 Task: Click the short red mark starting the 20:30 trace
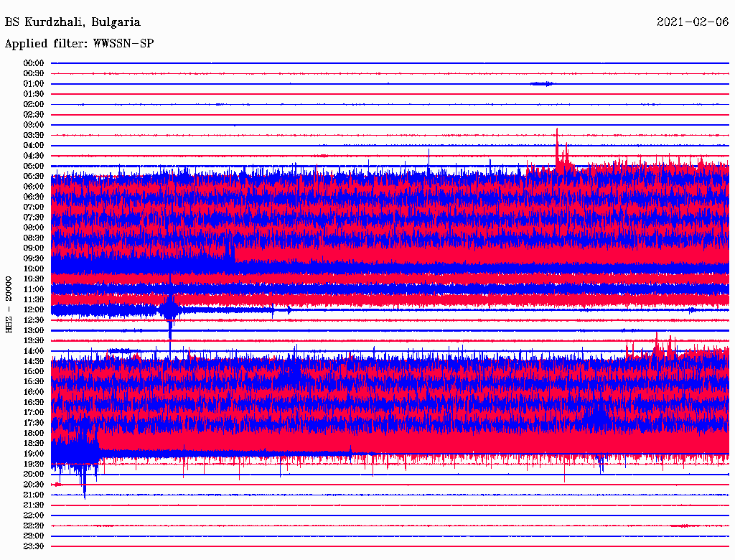pos(58,485)
